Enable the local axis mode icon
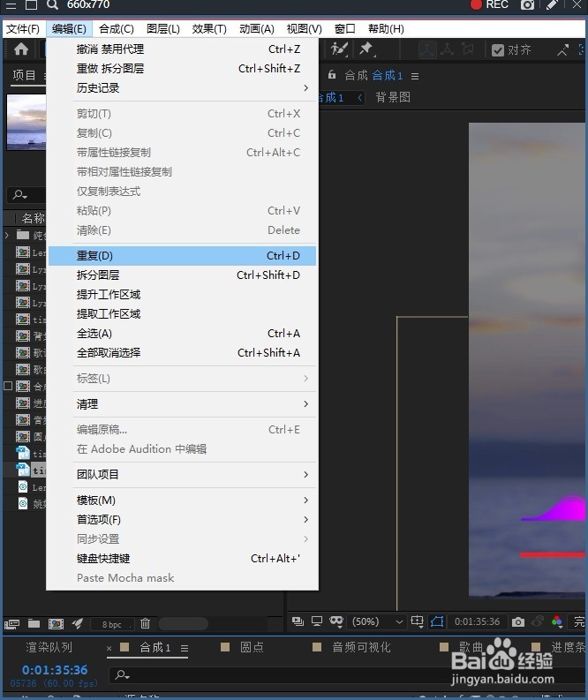588x700 pixels. [426, 49]
